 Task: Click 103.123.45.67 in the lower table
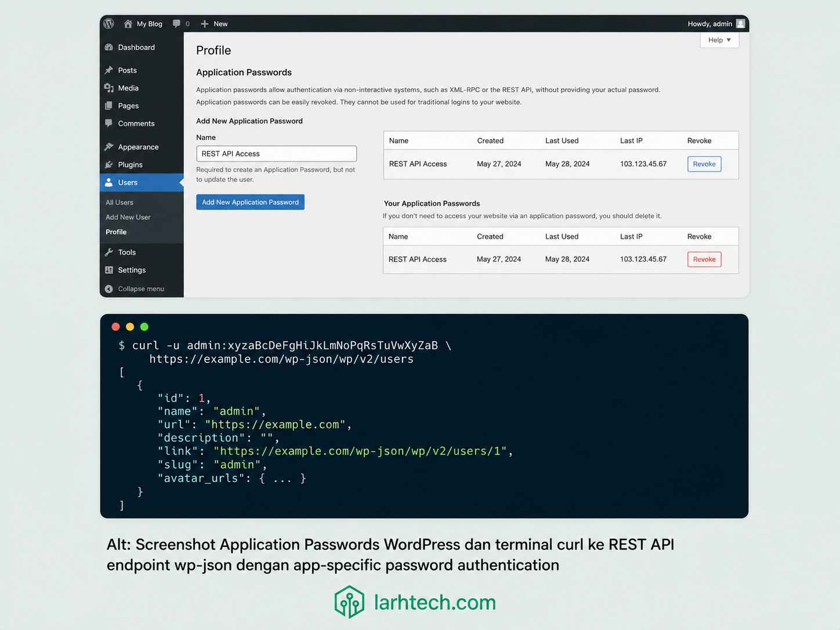[643, 259]
